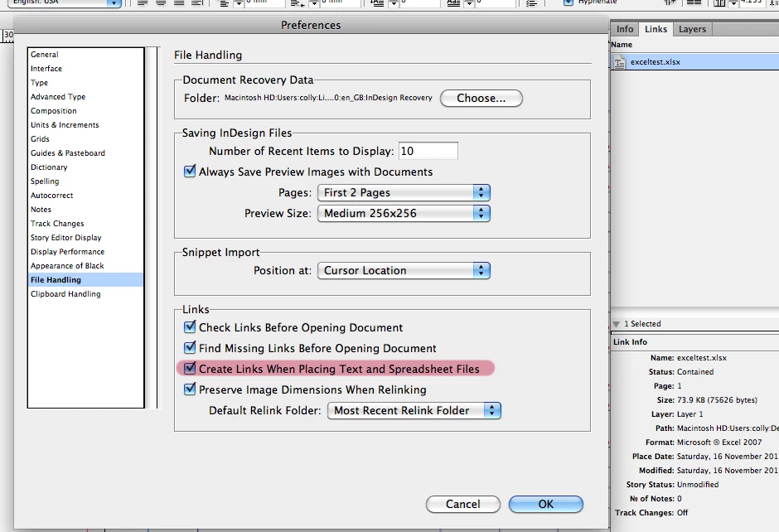Toggle Always Save Preview Images with Documents
Screen dimensions: 779x532
pyautogui.click(x=190, y=172)
